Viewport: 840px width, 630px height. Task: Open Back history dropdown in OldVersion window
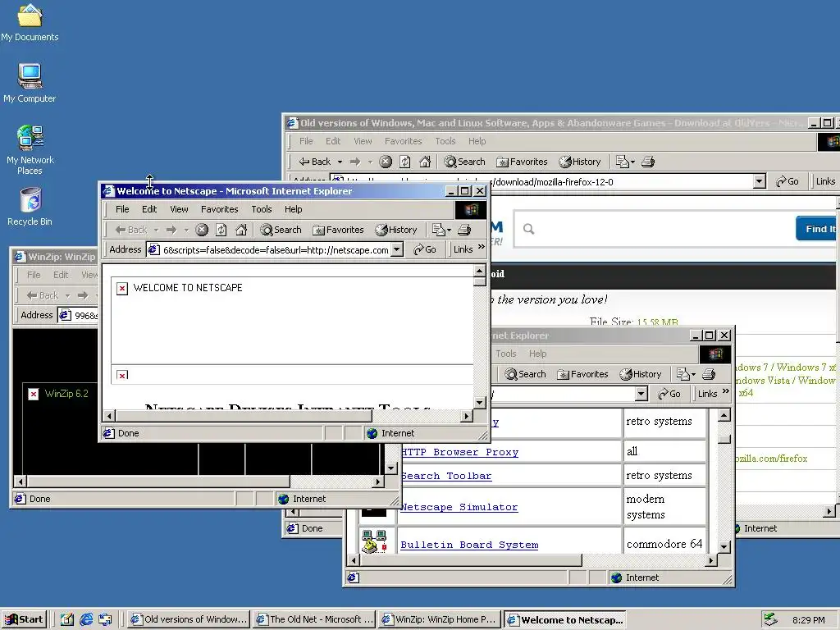pyautogui.click(x=340, y=162)
